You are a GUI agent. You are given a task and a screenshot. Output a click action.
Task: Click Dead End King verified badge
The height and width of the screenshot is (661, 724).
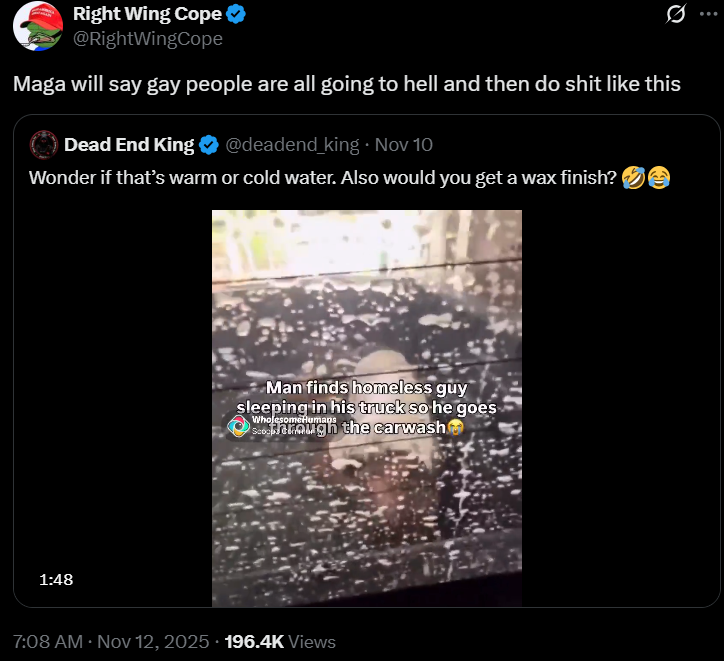coord(209,145)
